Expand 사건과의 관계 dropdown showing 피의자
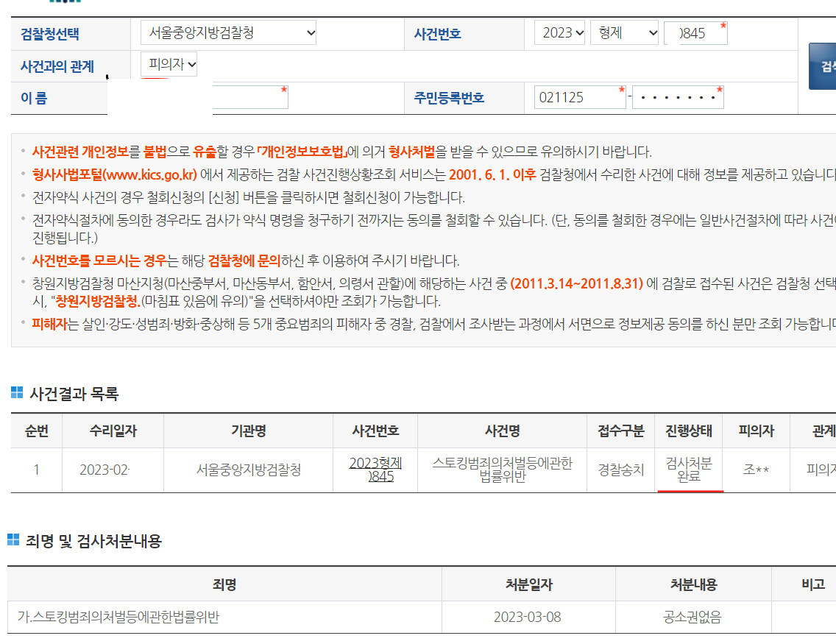The width and height of the screenshot is (836, 644). (169, 65)
